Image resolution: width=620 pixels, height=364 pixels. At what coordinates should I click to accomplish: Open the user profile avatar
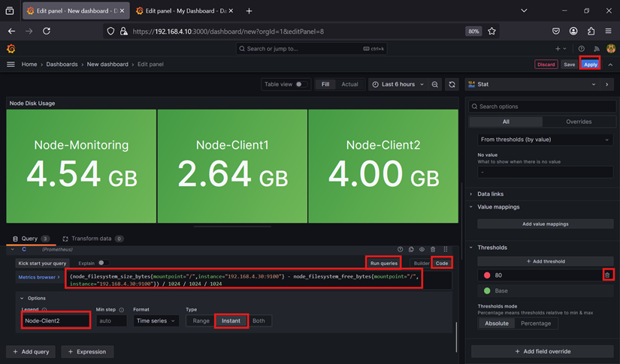(611, 49)
